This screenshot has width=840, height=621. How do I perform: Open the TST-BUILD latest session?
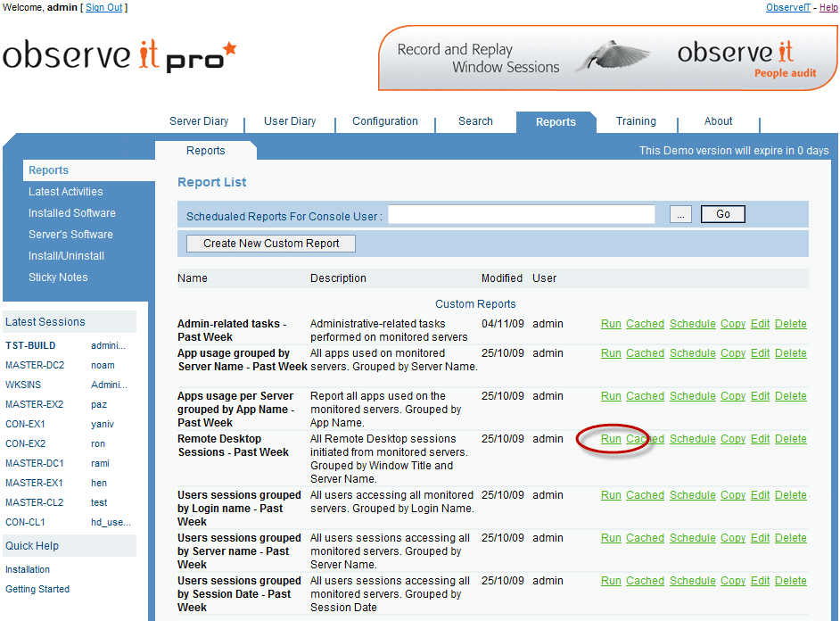coord(30,345)
